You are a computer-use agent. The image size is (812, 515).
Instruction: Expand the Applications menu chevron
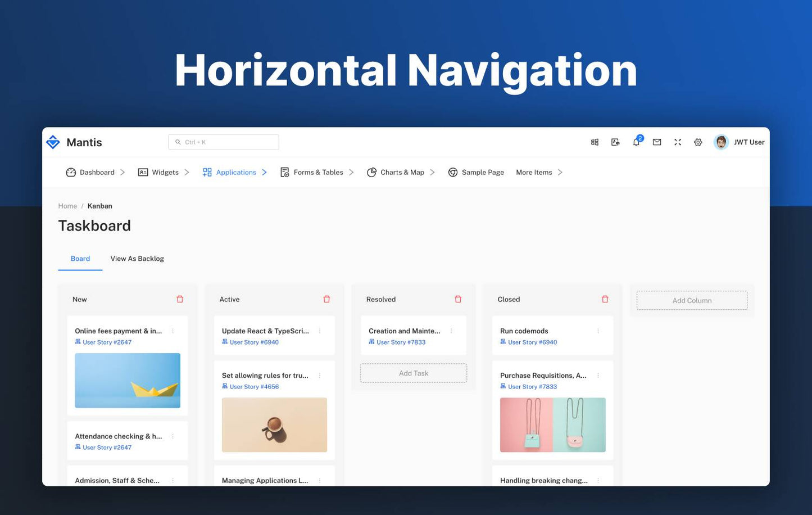[264, 172]
